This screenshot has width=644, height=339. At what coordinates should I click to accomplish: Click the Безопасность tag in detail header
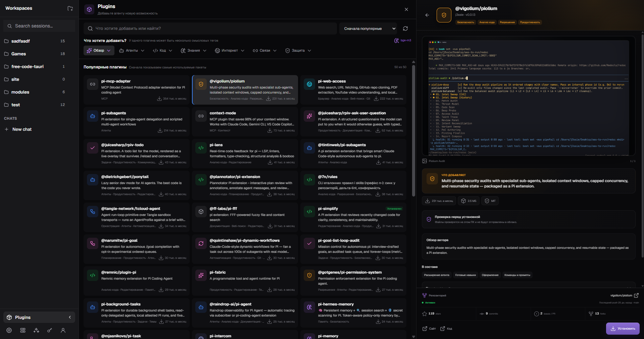466,22
